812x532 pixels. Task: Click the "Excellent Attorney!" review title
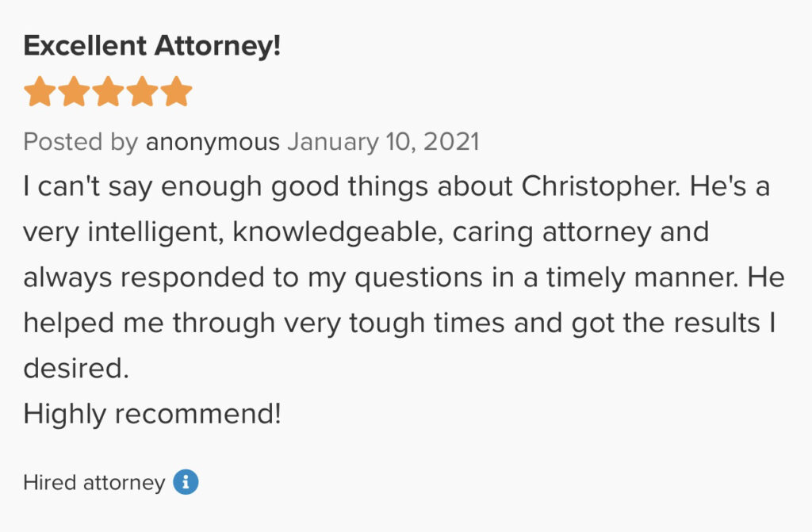point(152,47)
